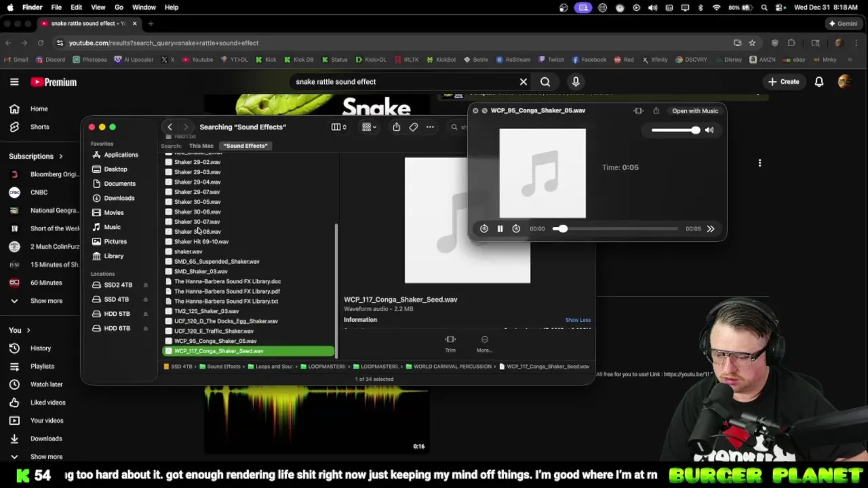Select the This Mac search scope
The image size is (868, 488).
[201, 146]
